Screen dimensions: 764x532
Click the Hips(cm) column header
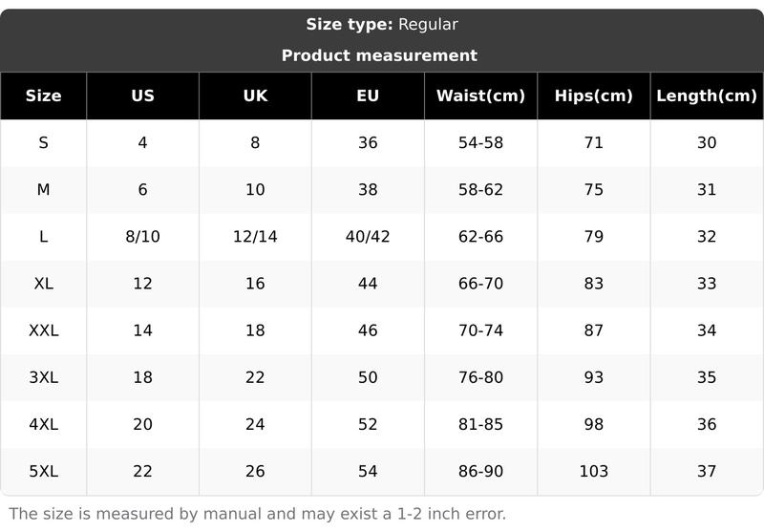[593, 96]
